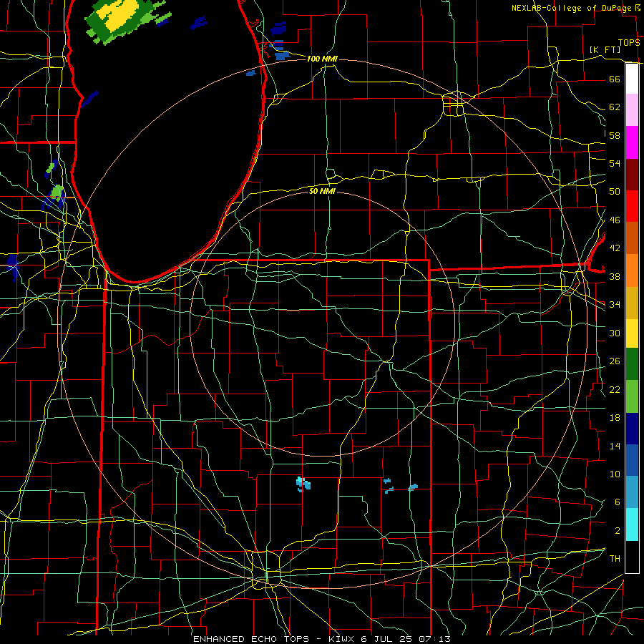Viewport: 644px width, 644px height.
Task: Click the navy blue swatch in the color scale
Action: point(632,429)
